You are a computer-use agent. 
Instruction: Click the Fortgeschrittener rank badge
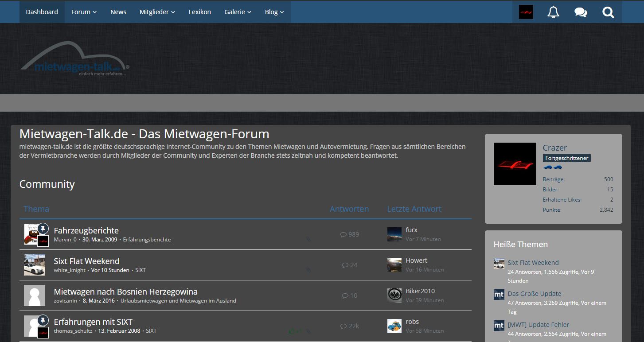click(x=567, y=158)
